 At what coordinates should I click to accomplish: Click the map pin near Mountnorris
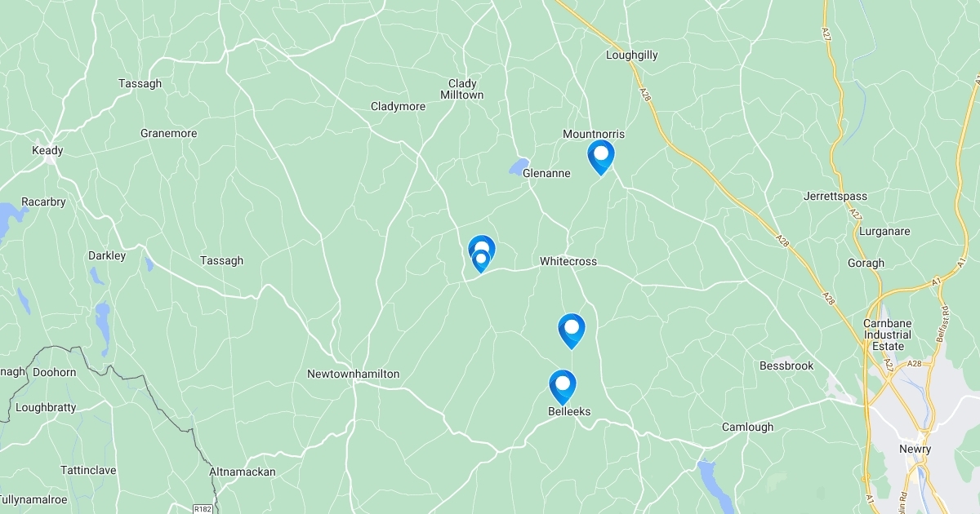click(601, 156)
